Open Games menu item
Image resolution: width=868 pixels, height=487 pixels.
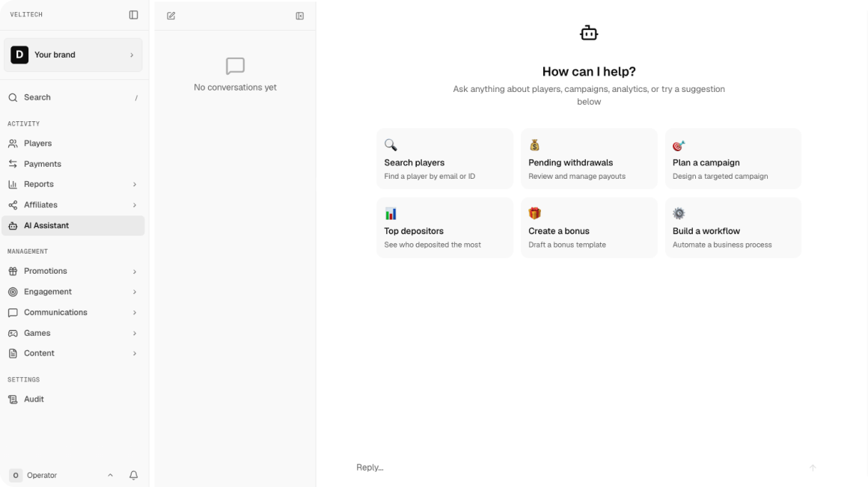[x=73, y=333]
